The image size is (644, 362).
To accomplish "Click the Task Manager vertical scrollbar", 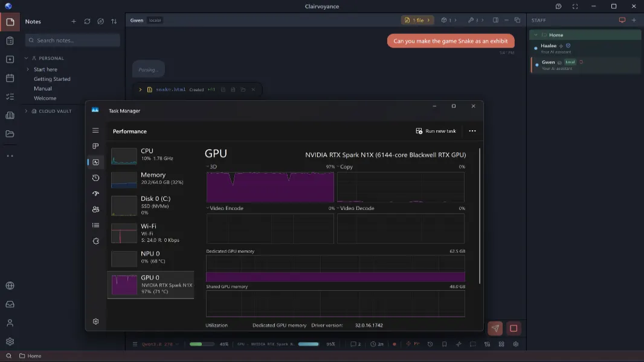I will 480,216.
